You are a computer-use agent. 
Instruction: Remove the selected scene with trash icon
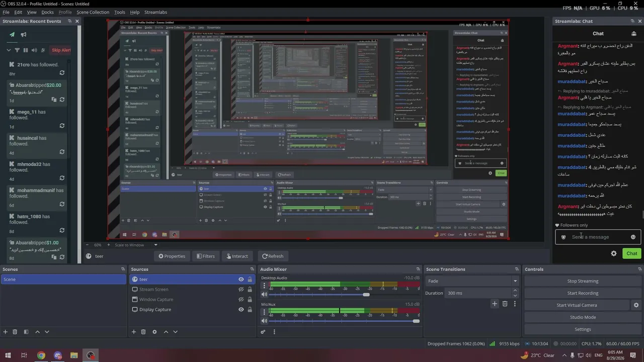click(15, 332)
